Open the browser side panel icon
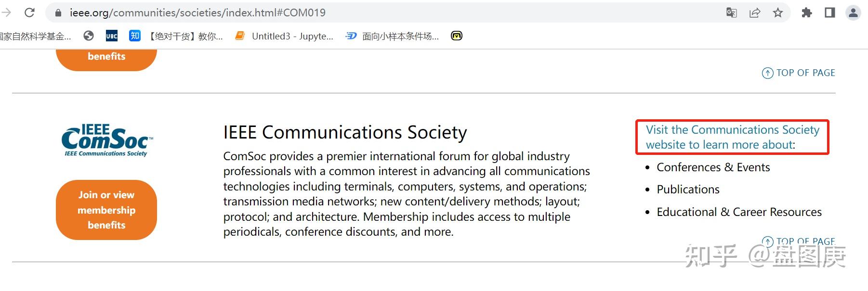Image resolution: width=868 pixels, height=291 pixels. click(829, 13)
